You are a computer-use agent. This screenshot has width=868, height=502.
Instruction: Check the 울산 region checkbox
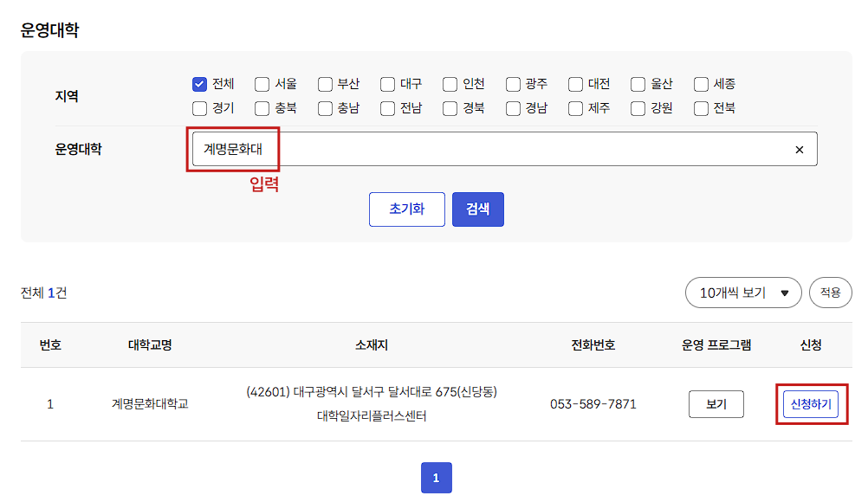click(638, 84)
